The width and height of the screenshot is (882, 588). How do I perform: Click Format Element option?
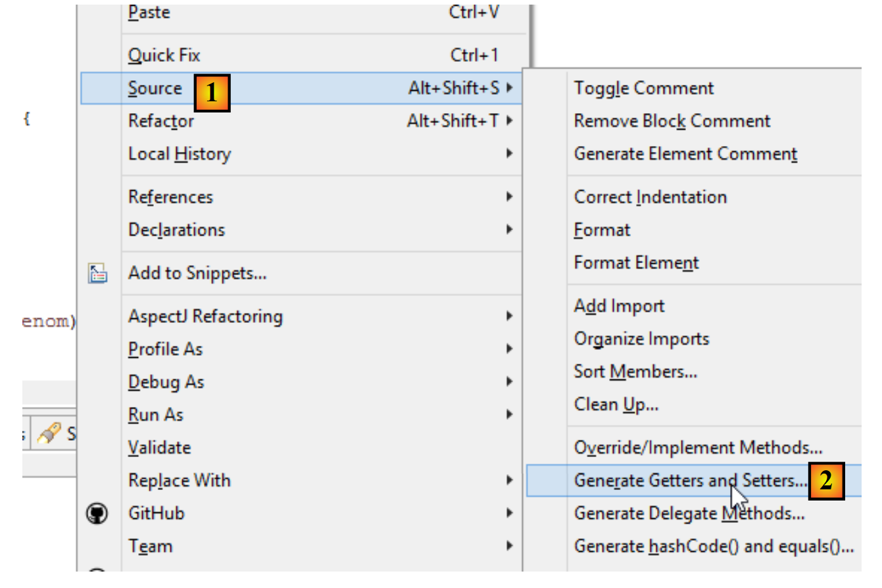point(636,263)
